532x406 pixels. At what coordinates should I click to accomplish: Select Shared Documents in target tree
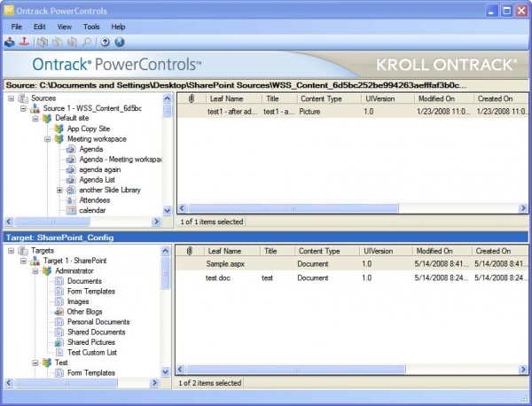point(96,332)
